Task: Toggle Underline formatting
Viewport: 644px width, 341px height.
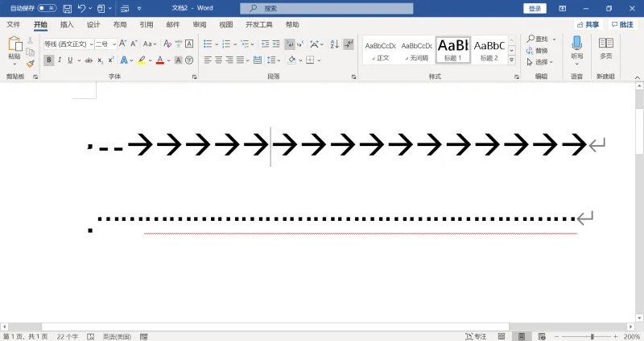Action: 70,60
